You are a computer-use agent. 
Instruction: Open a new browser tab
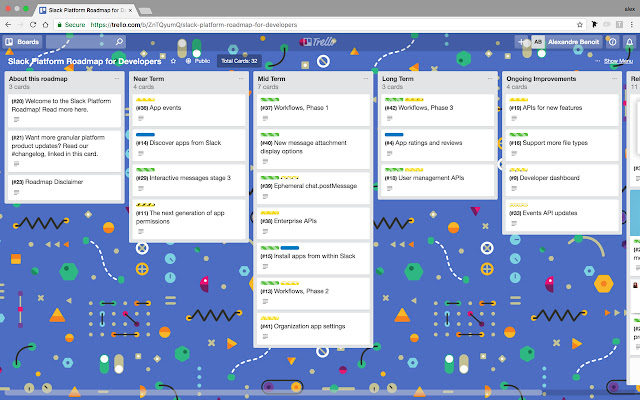145,11
